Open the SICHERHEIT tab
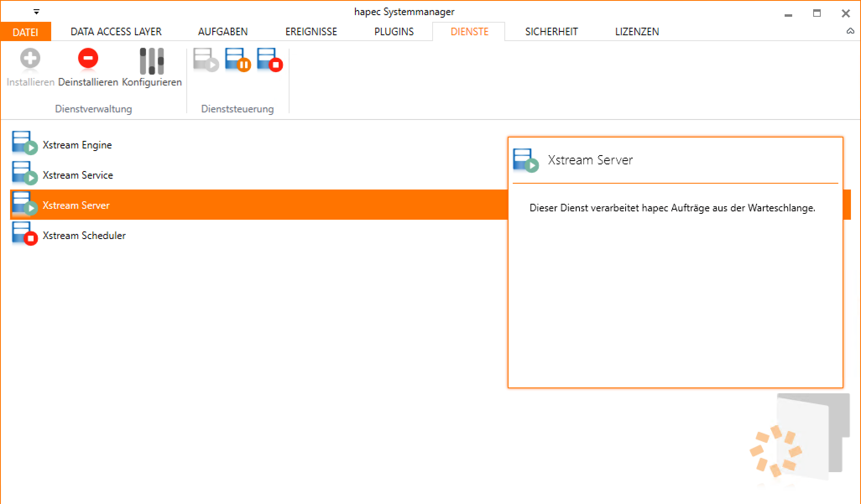This screenshot has height=504, width=861. 551,32
